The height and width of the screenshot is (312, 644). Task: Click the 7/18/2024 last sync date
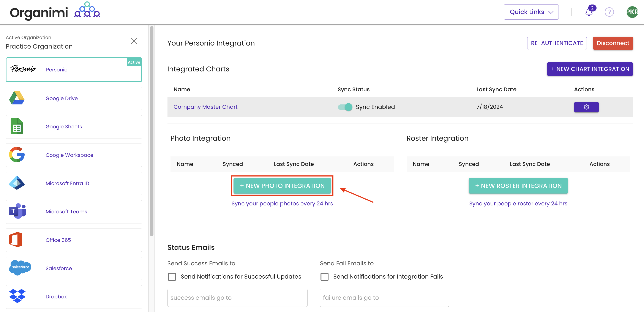coord(489,107)
